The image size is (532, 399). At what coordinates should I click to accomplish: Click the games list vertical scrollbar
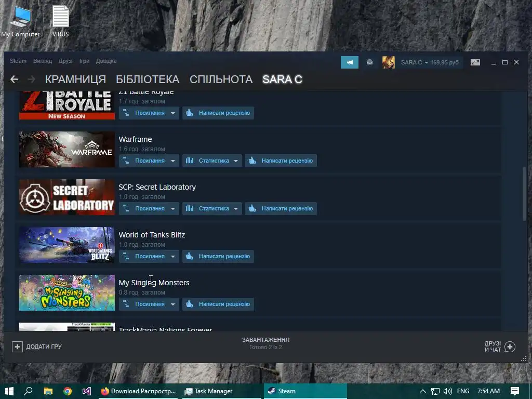[x=524, y=193]
